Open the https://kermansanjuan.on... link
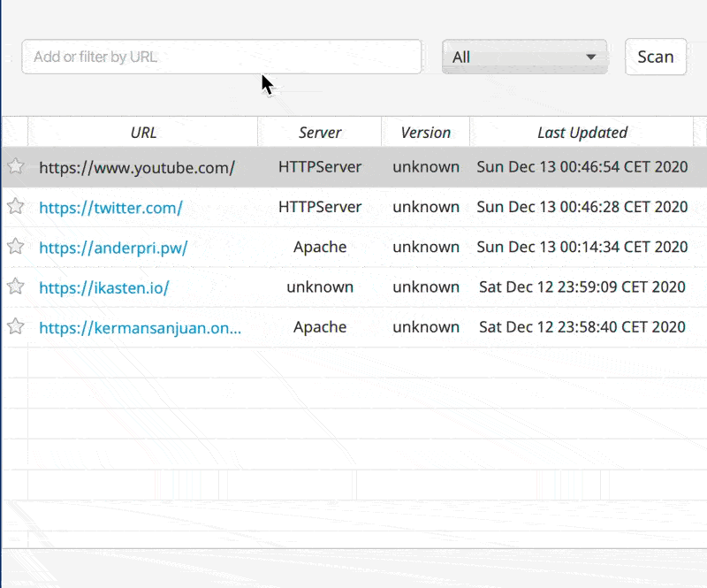Image resolution: width=707 pixels, height=588 pixels. pyautogui.click(x=141, y=328)
